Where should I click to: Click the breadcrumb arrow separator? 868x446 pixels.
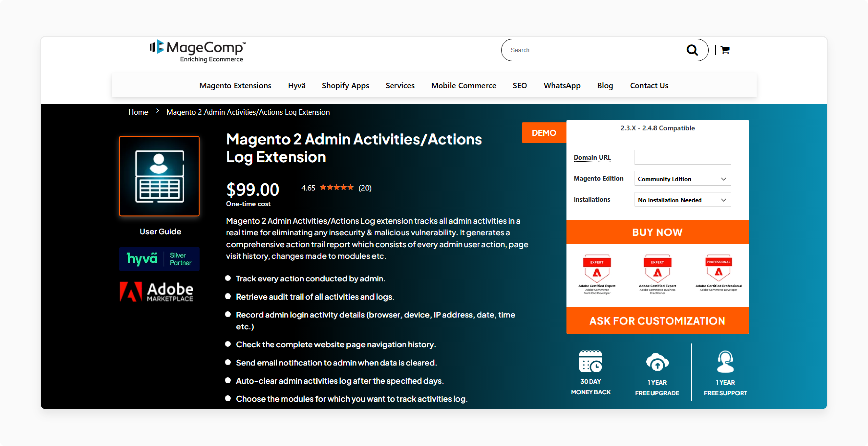point(157,111)
